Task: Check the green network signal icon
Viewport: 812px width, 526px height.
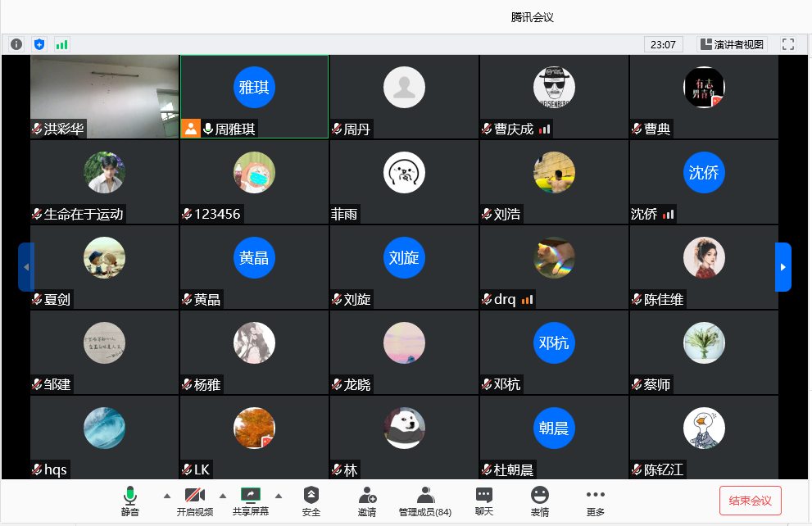Action: click(61, 44)
